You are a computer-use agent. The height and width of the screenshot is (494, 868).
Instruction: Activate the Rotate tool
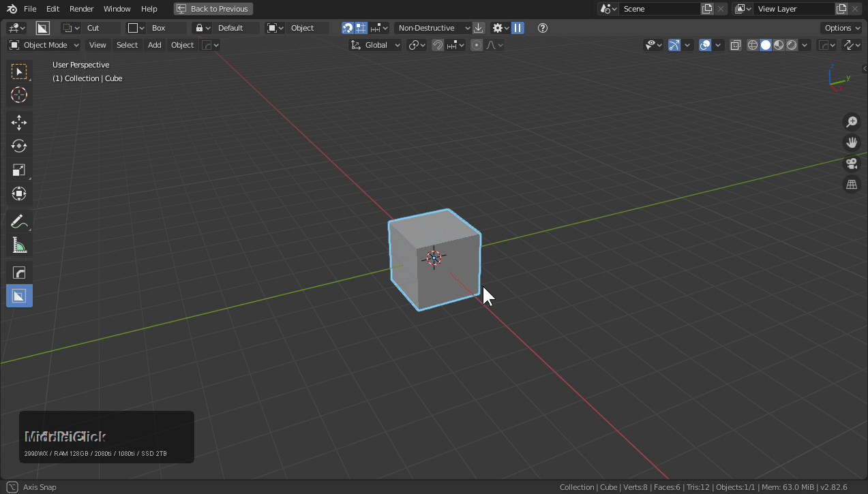click(19, 146)
